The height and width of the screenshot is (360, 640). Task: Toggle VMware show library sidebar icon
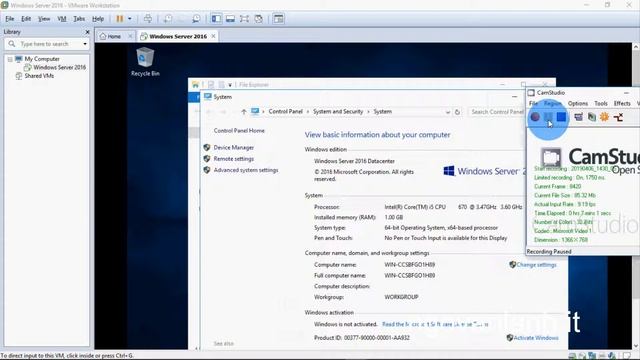tap(216, 19)
